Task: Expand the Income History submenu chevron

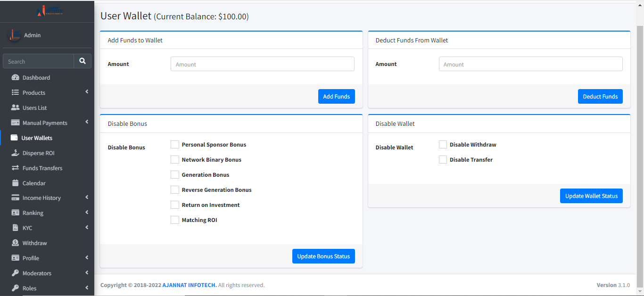Action: pyautogui.click(x=87, y=197)
